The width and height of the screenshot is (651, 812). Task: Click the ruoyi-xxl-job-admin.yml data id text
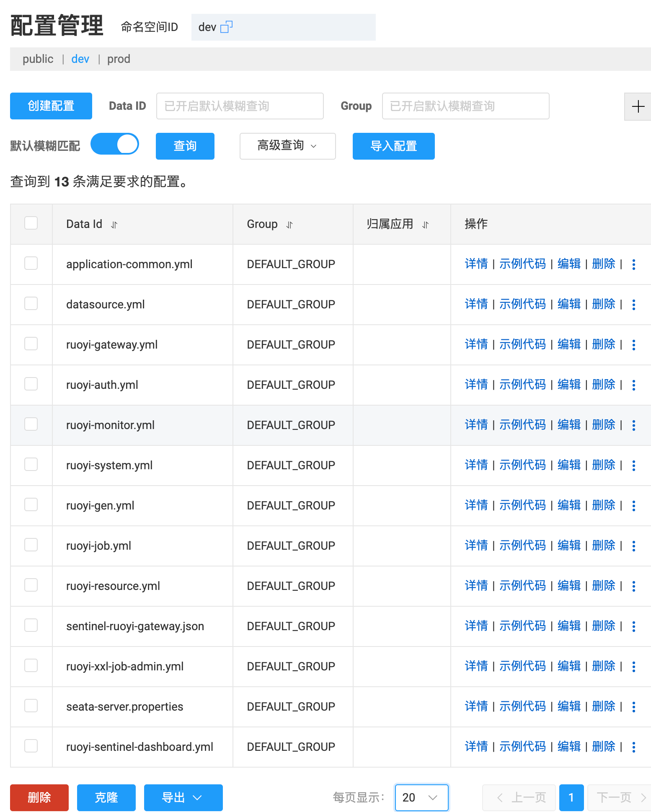click(125, 667)
